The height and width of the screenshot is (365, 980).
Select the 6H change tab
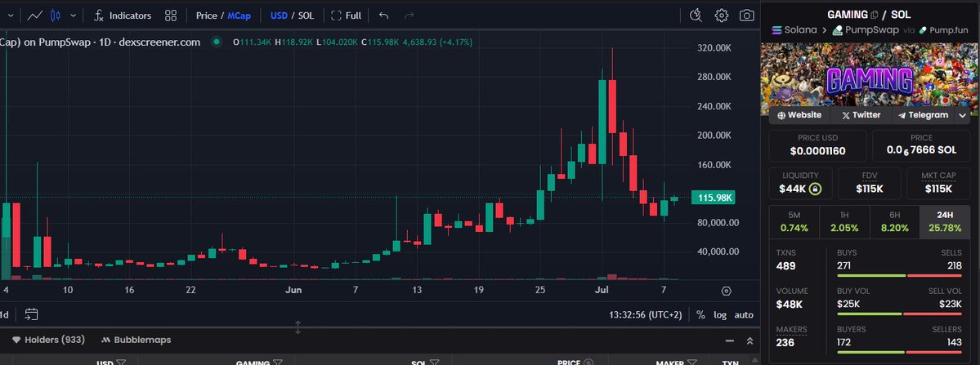pyautogui.click(x=894, y=221)
